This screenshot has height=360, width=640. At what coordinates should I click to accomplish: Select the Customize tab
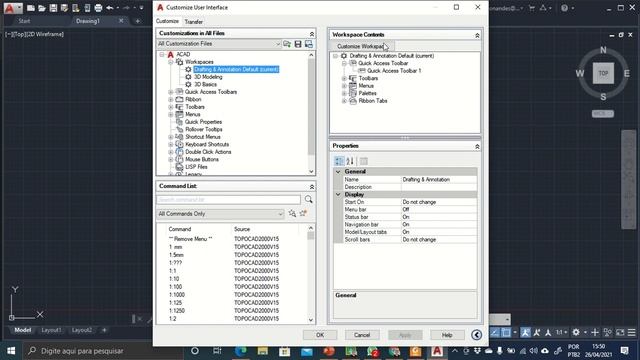pyautogui.click(x=167, y=21)
